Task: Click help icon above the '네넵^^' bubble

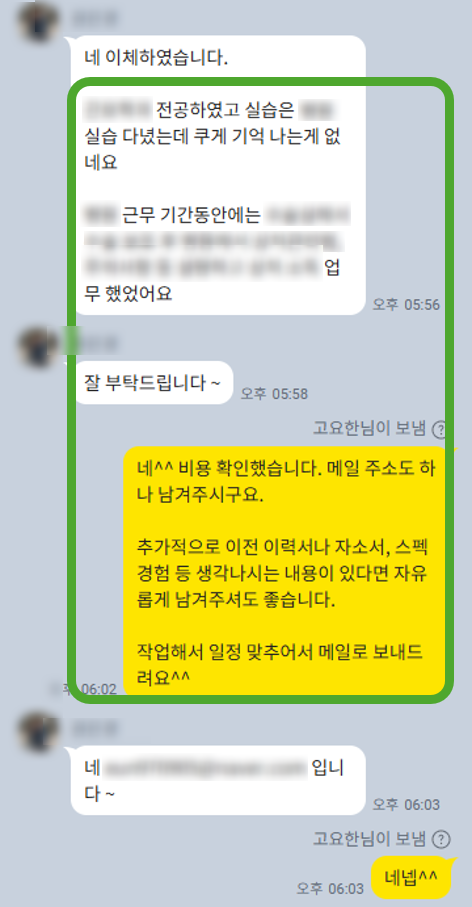Action: 441,839
